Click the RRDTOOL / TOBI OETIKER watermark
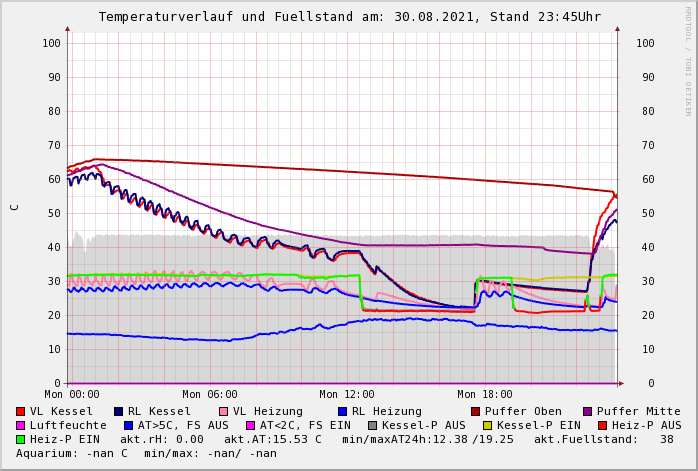698x471 pixels. (x=688, y=60)
